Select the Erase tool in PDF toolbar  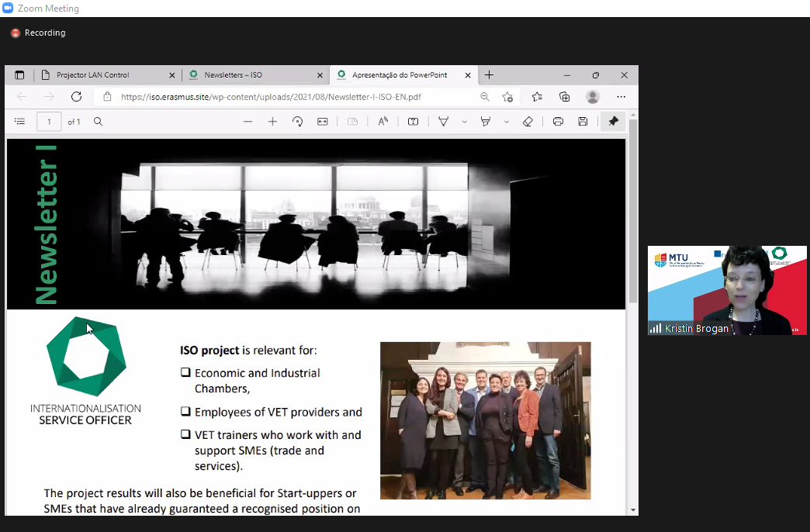click(x=528, y=122)
